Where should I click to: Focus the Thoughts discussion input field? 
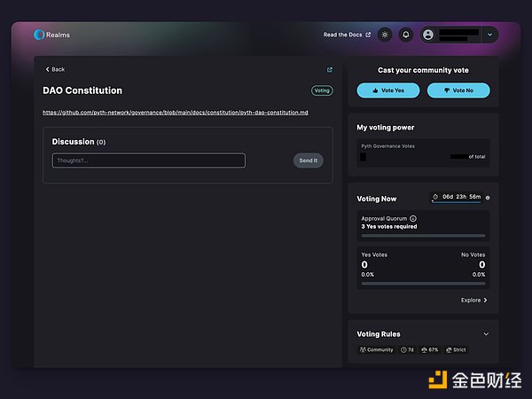[148, 160]
